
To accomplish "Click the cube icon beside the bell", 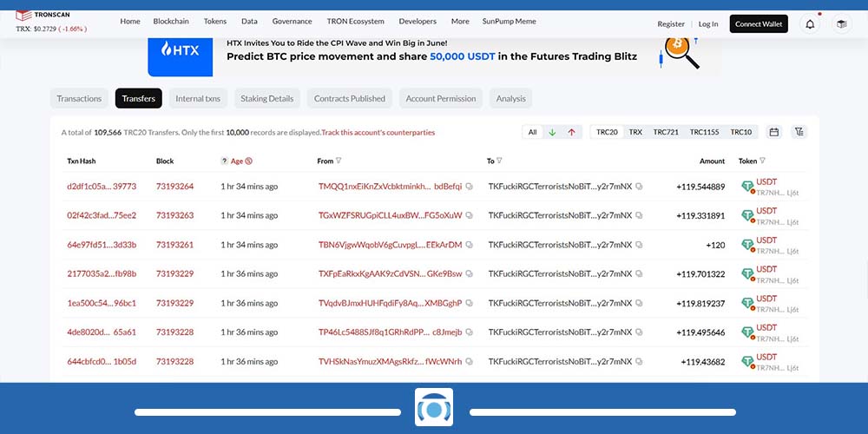I will tap(841, 23).
